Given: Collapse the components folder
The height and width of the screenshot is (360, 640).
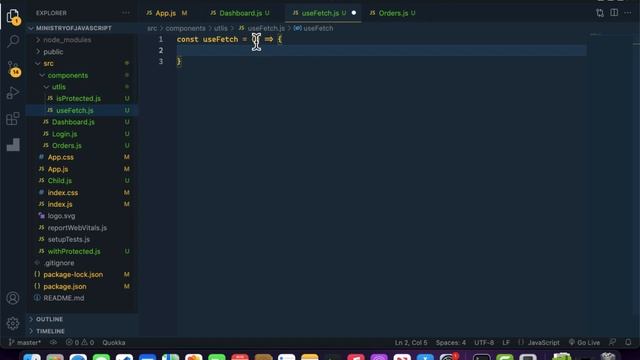Looking at the screenshot, I should (67, 76).
